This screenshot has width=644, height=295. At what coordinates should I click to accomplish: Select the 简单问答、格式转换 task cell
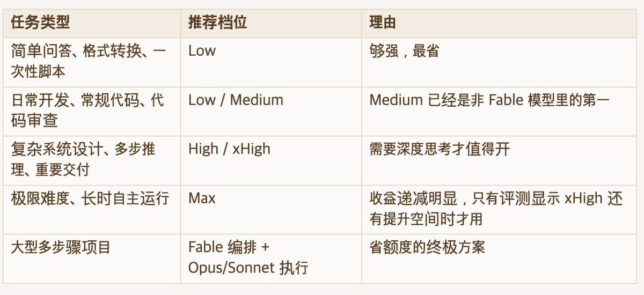[x=91, y=62]
